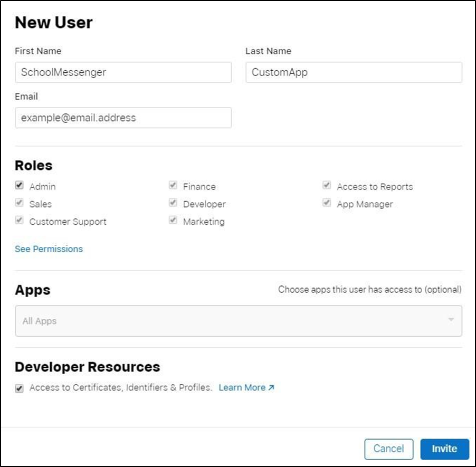Click the Invite button
Image resolution: width=476 pixels, height=467 pixels.
(x=444, y=449)
